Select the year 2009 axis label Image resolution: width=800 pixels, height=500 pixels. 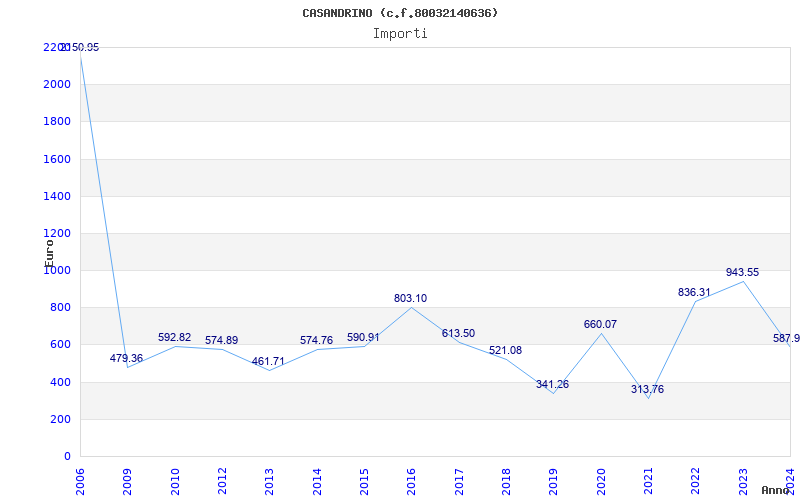(x=127, y=481)
